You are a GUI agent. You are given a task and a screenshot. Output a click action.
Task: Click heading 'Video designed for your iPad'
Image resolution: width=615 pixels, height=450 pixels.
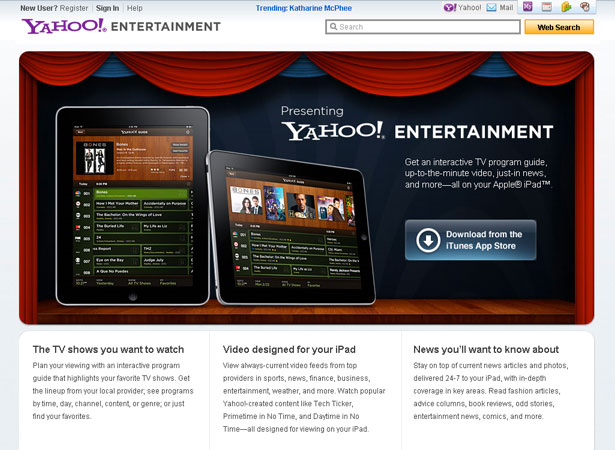(289, 350)
